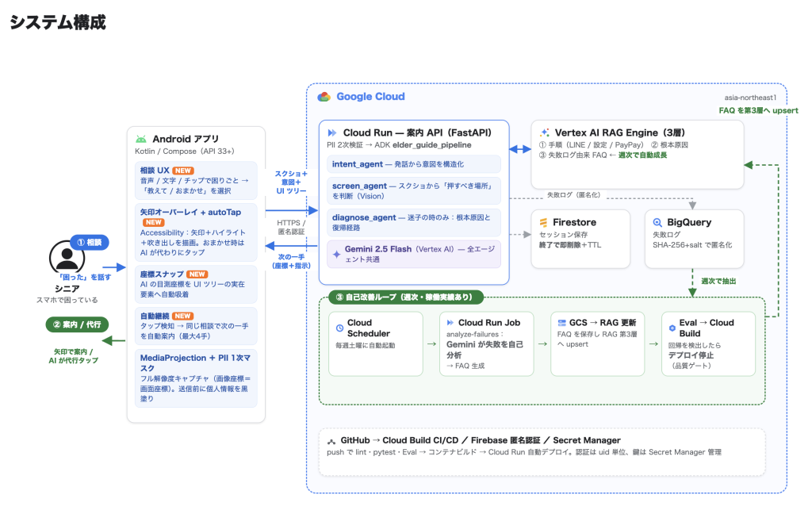The width and height of the screenshot is (812, 514).
Task: Click the GitHub CI/CD nodes icon
Action: click(x=331, y=441)
